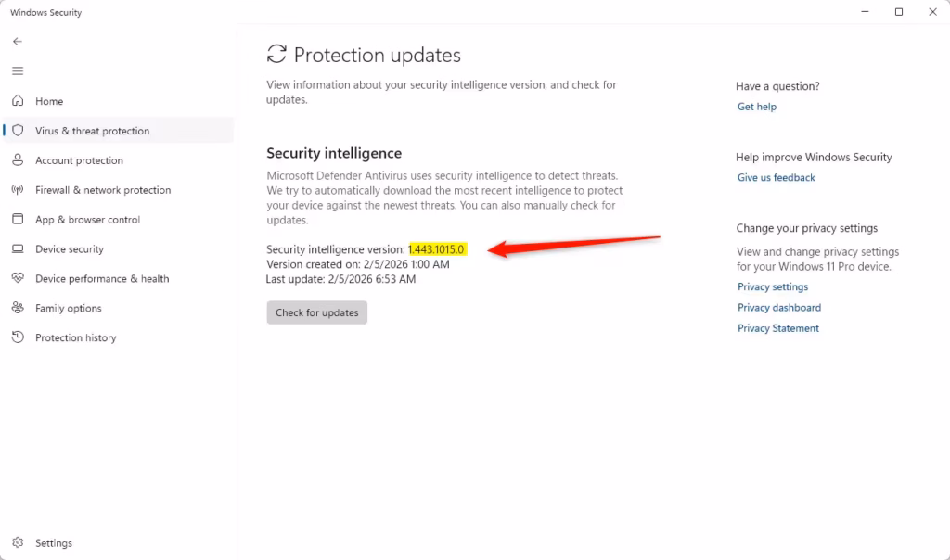
Task: View Protection history
Action: point(76,337)
